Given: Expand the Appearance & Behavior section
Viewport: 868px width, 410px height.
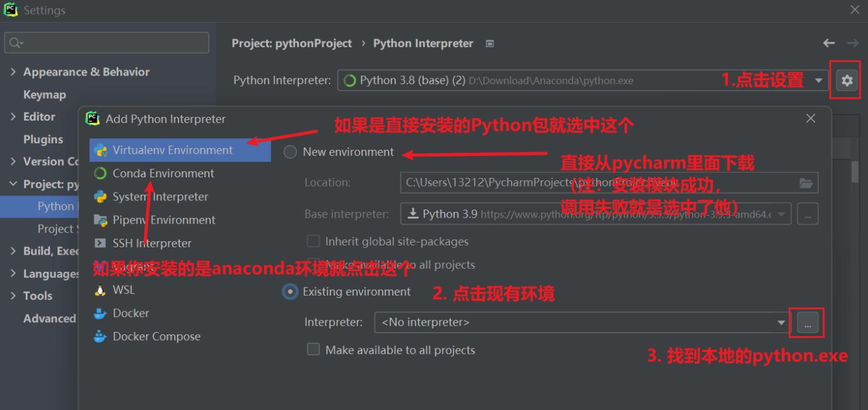Looking at the screenshot, I should click(x=86, y=71).
